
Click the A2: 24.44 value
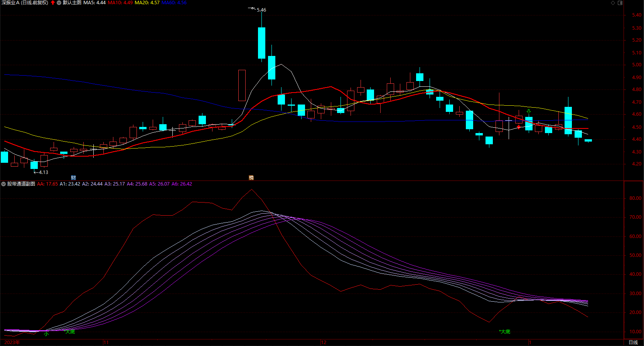93,184
